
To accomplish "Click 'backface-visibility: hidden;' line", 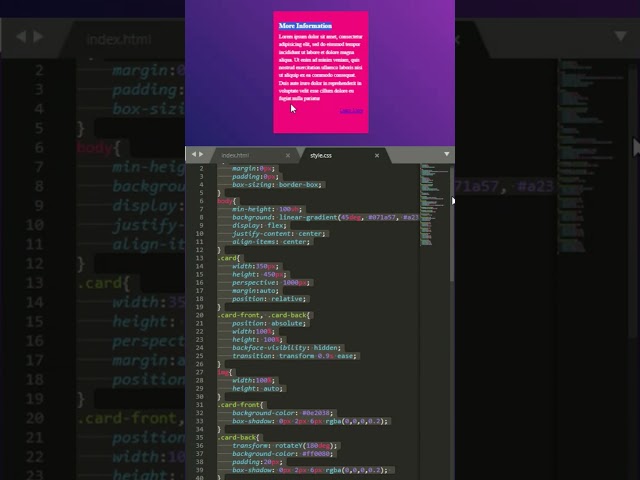I will pos(287,348).
